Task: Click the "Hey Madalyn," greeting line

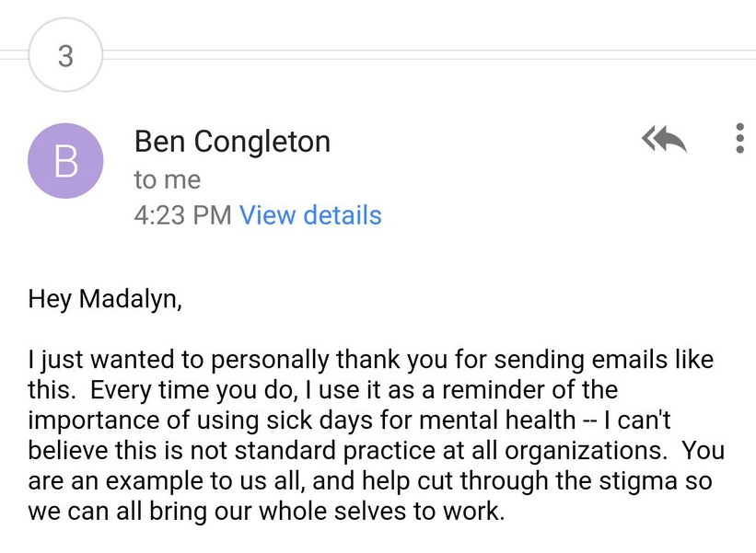Action: click(105, 299)
